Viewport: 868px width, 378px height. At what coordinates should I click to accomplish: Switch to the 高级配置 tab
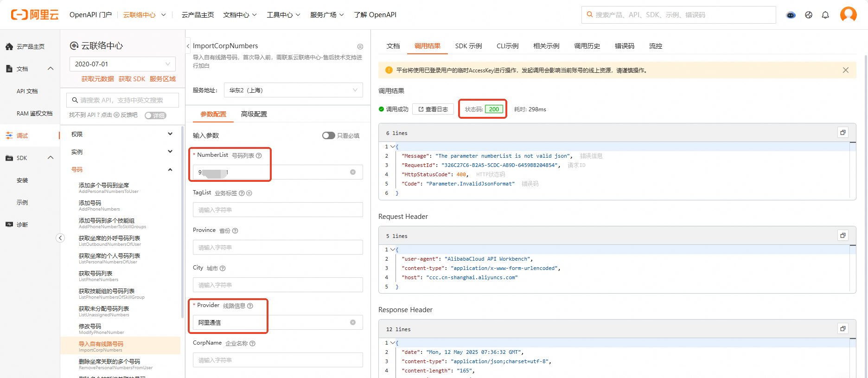point(254,114)
